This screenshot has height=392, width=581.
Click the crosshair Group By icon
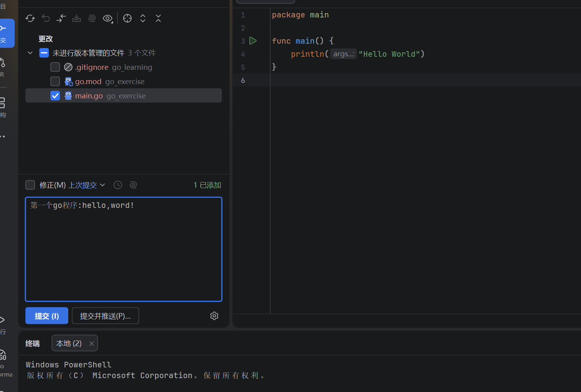click(x=127, y=18)
